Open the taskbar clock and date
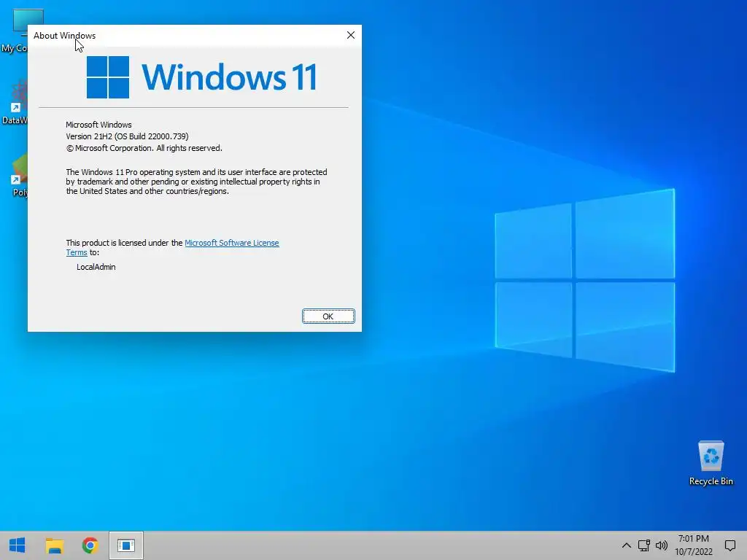The height and width of the screenshot is (560, 747). [x=694, y=545]
